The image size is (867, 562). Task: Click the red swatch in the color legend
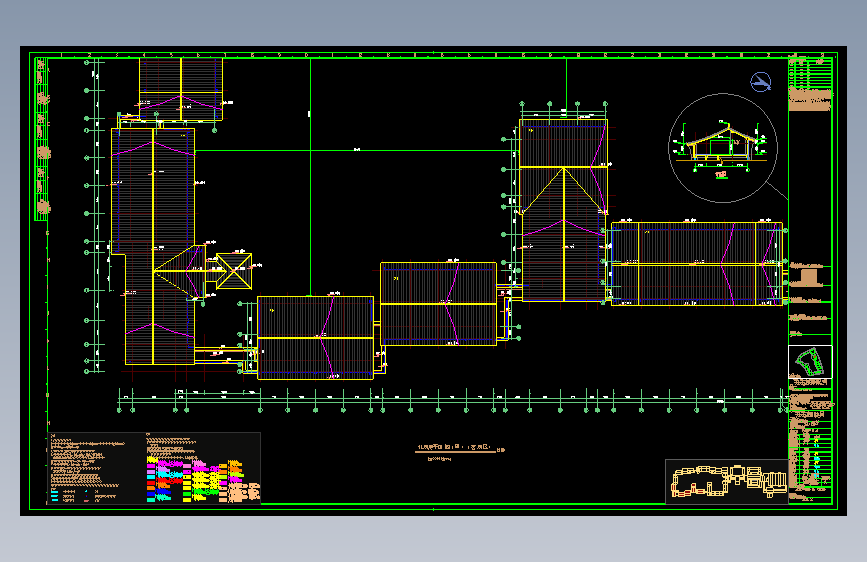pyautogui.click(x=151, y=483)
